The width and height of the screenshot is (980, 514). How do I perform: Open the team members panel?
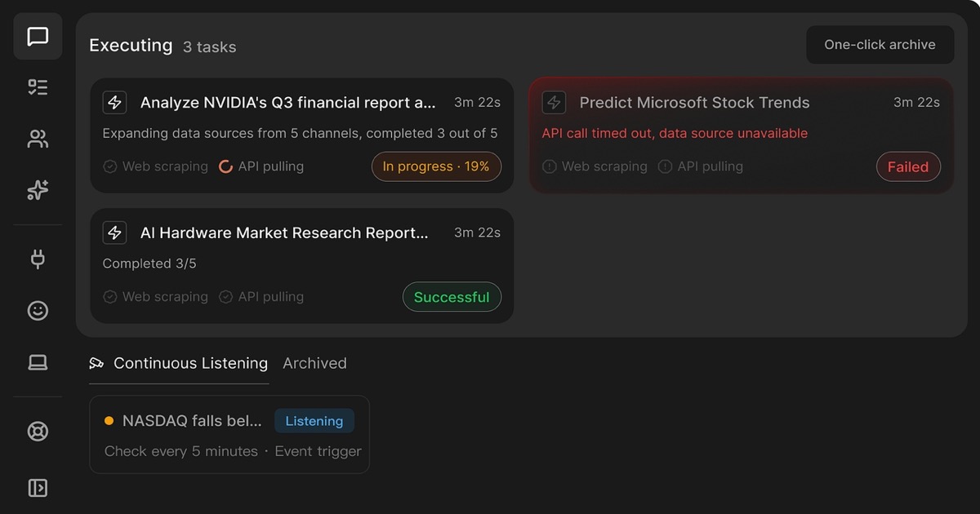tap(37, 139)
